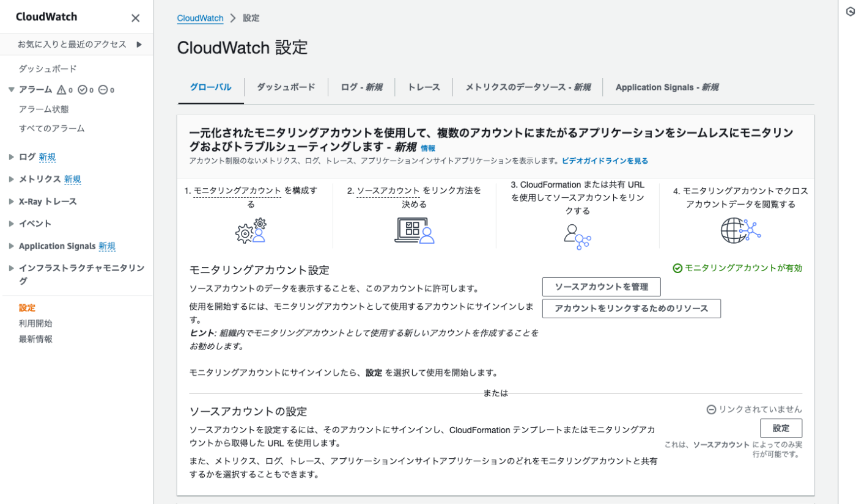Click the gears monitoring account step icon
856x504 pixels.
click(251, 231)
